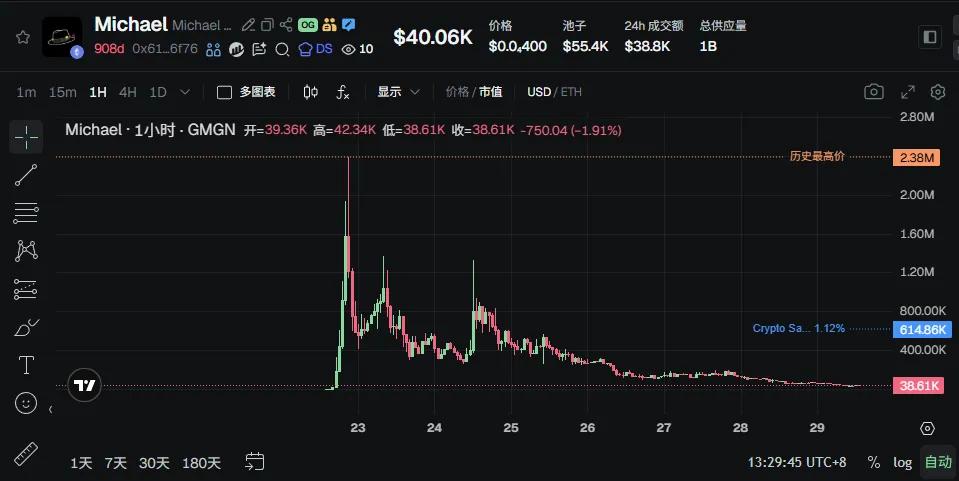Click the blue chat-edit badge icon
The image size is (959, 481).
348,25
